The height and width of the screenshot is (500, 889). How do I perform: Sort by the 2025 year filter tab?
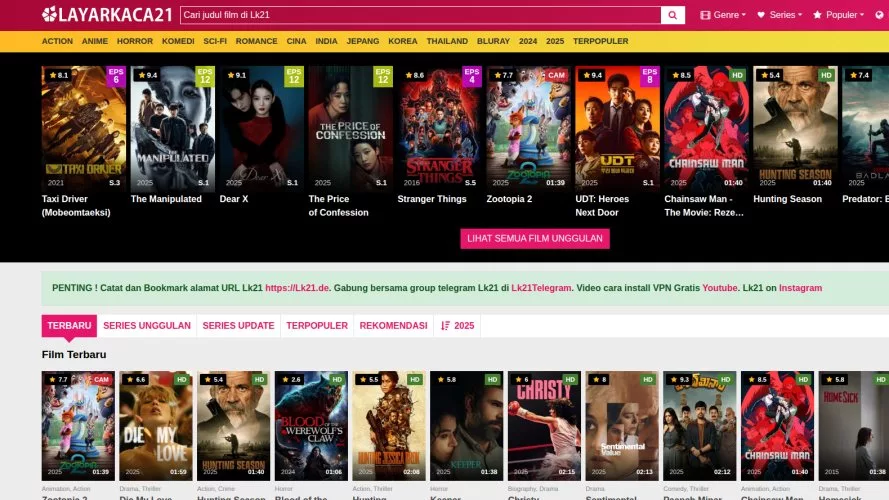[x=458, y=326]
